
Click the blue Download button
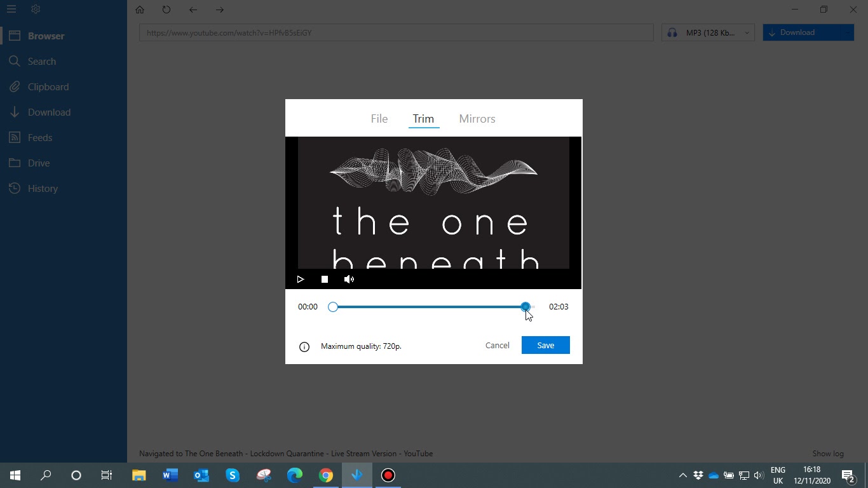tap(808, 32)
